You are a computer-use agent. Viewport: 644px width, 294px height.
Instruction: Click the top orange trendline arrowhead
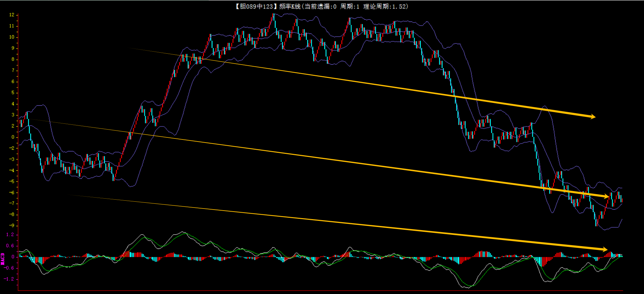pyautogui.click(x=593, y=117)
